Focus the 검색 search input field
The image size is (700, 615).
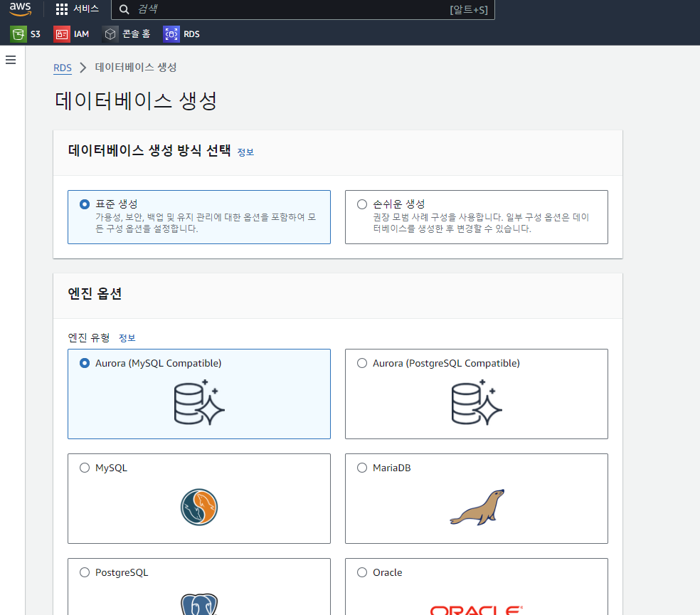(x=302, y=9)
